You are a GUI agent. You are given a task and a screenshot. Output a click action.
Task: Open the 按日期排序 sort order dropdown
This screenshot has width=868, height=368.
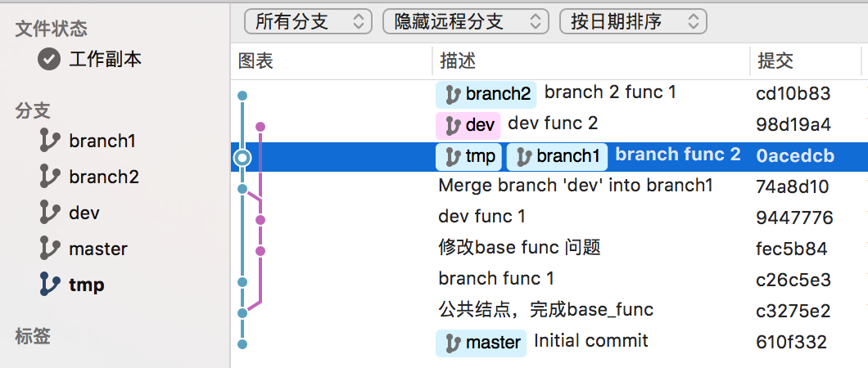[x=632, y=22]
